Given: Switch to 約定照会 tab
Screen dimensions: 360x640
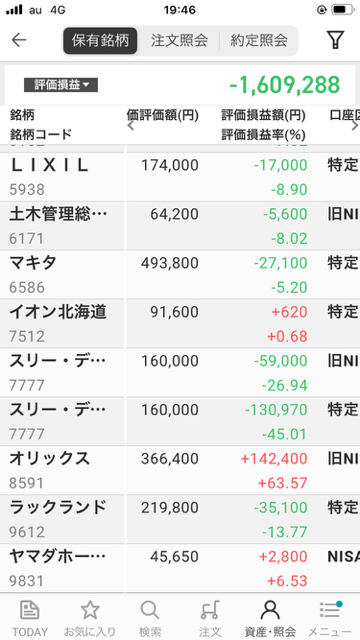Looking at the screenshot, I should pos(259,40).
